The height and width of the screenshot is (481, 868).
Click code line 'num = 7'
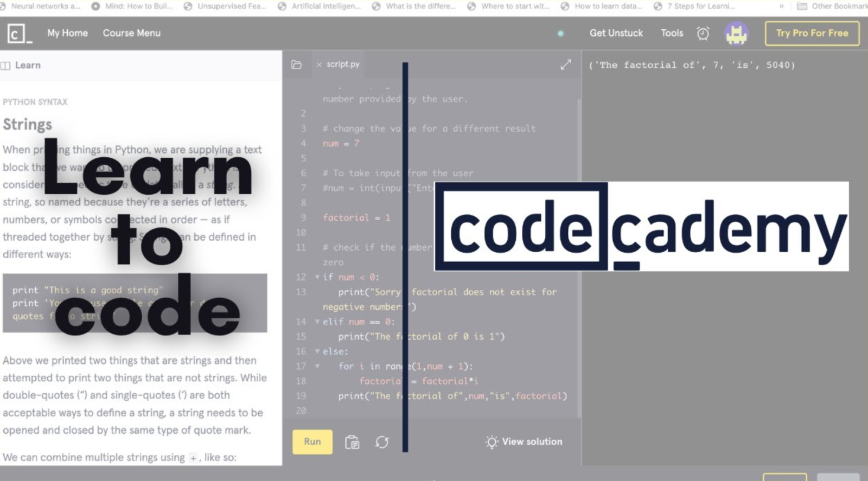pyautogui.click(x=341, y=144)
